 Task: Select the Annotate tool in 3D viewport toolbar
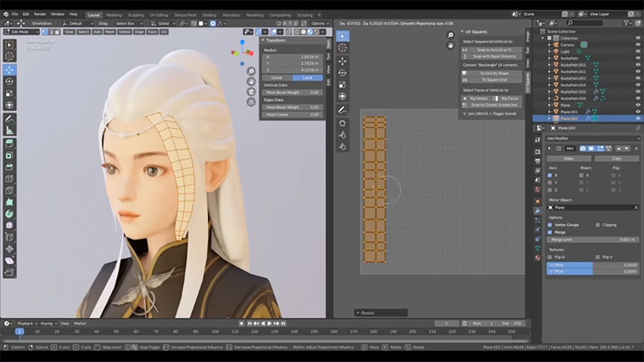click(10, 119)
